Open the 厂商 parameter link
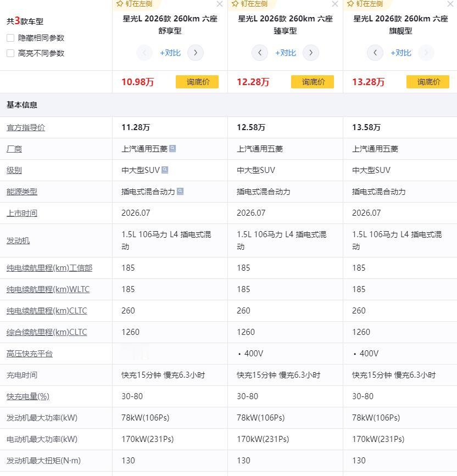Screen dimensions: 457x476 tap(14, 149)
